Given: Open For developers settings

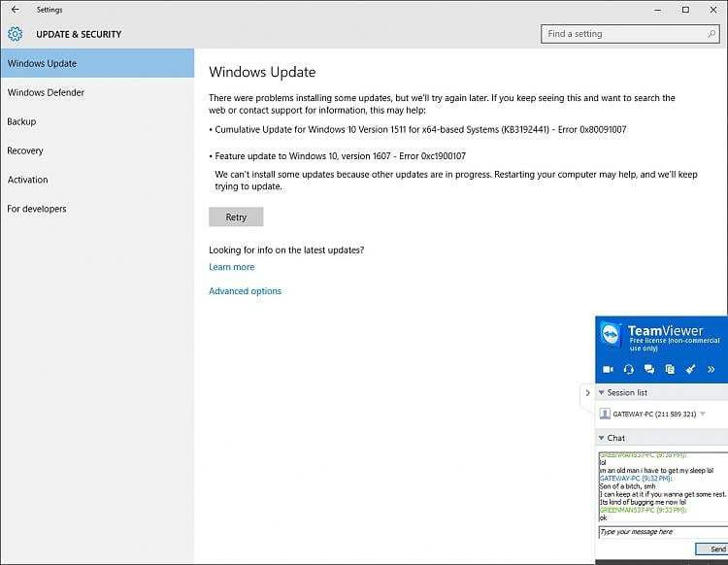Looking at the screenshot, I should tap(97, 209).
